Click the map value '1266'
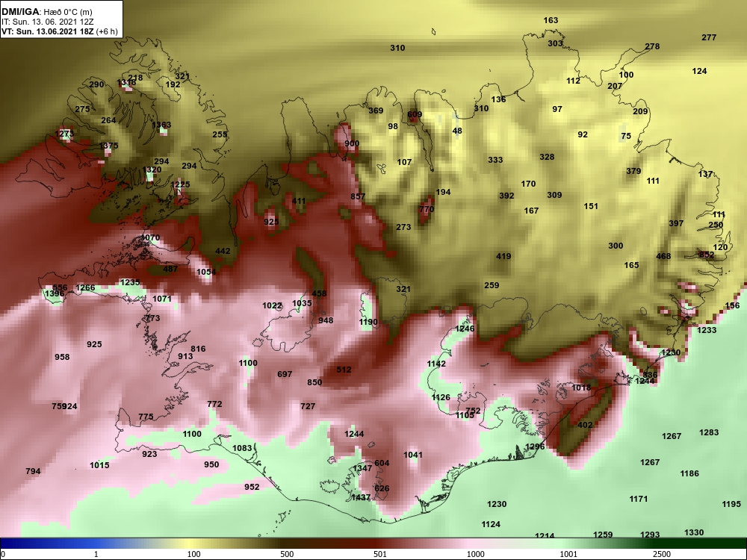Screen dimensions: 747x560 [85, 287]
